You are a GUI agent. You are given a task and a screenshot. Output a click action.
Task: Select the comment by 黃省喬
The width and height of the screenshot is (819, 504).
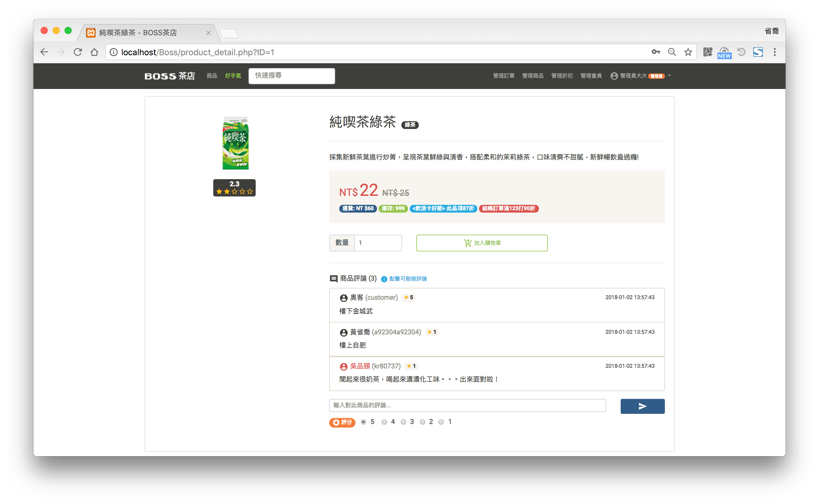tap(497, 339)
